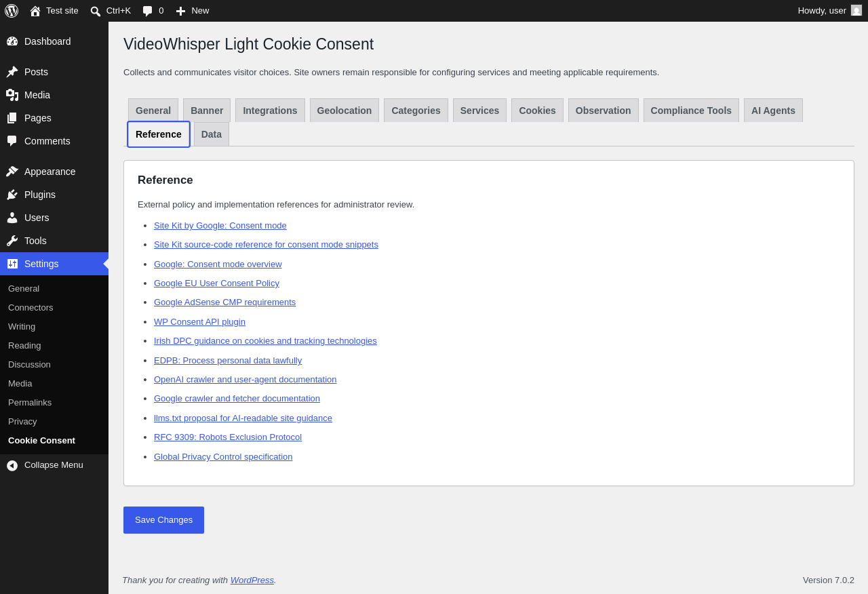
Task: Open RFC 9309: Robots Exclusion Protocol link
Action: [228, 437]
